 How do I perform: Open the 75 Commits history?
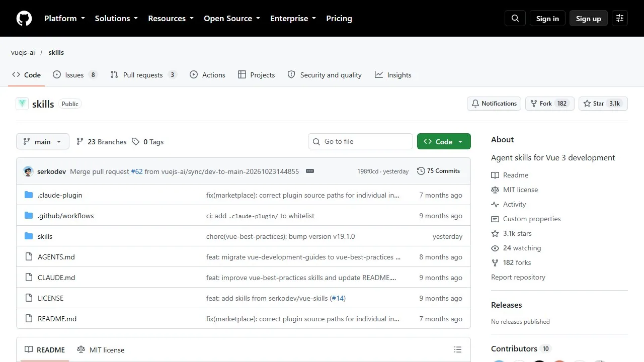click(x=438, y=171)
